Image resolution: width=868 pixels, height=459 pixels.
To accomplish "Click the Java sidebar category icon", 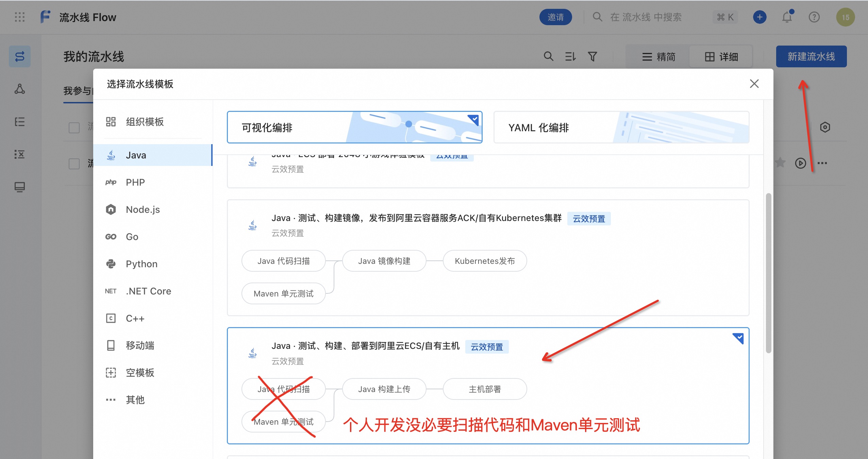I will 110,155.
